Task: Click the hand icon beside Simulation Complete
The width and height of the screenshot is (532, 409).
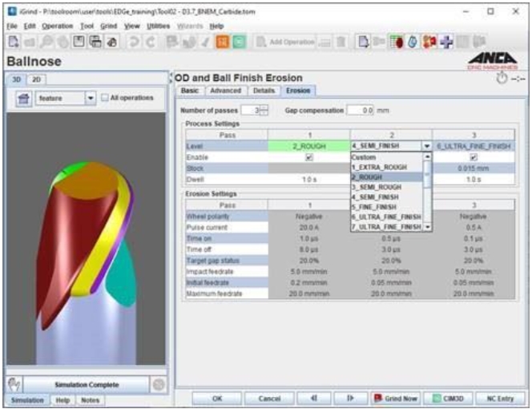Action: [14, 385]
